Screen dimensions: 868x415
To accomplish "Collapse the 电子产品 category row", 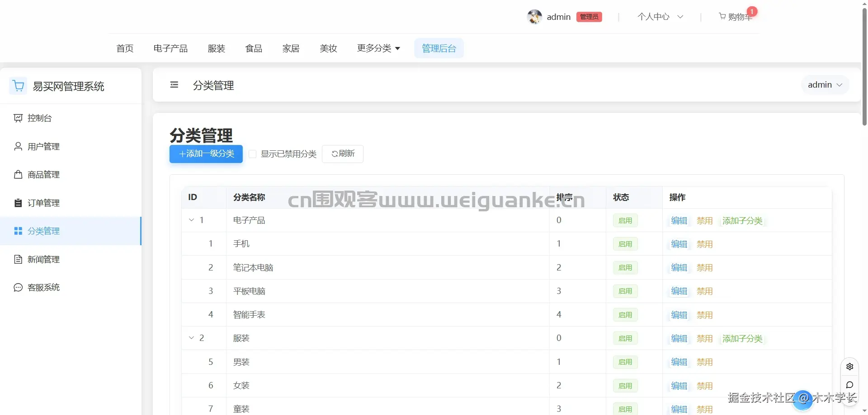I will 191,220.
